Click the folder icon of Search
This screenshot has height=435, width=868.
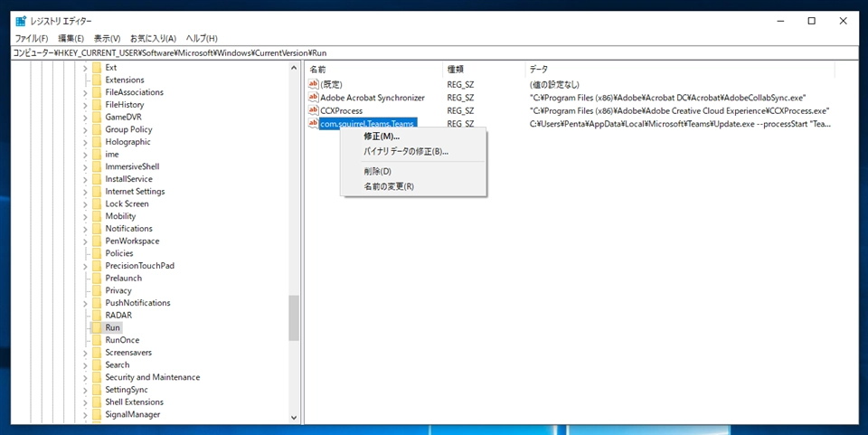pyautogui.click(x=97, y=364)
